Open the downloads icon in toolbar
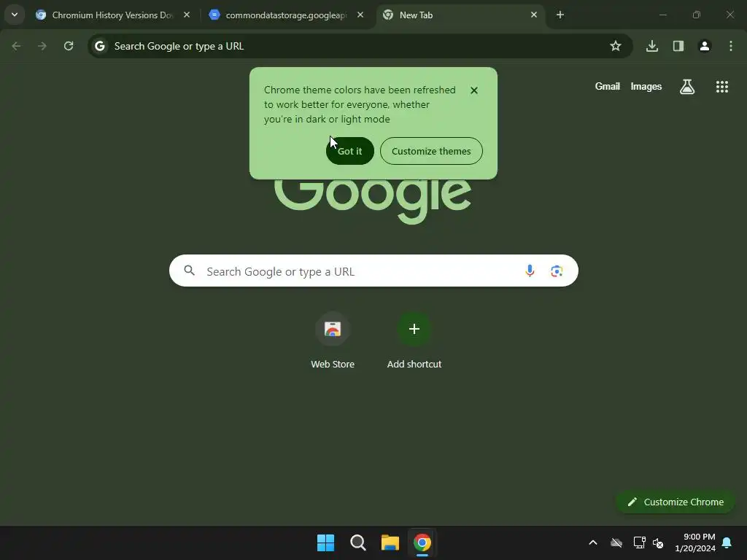This screenshot has width=747, height=560. (x=652, y=46)
